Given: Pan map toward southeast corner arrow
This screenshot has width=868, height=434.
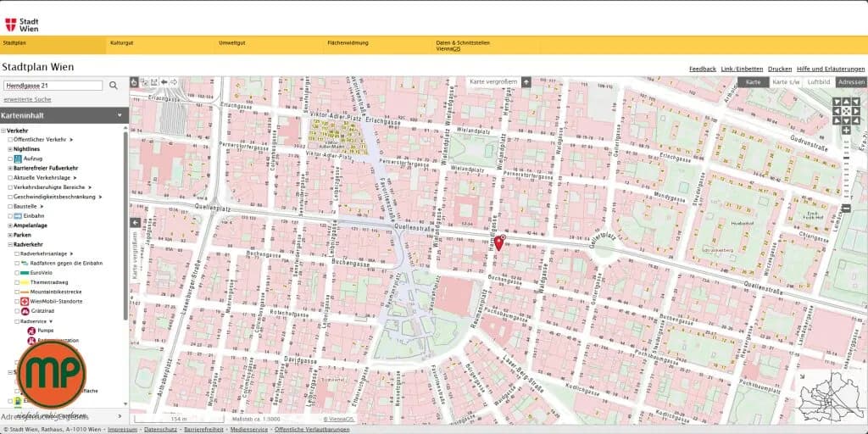Looking at the screenshot, I should (854, 120).
